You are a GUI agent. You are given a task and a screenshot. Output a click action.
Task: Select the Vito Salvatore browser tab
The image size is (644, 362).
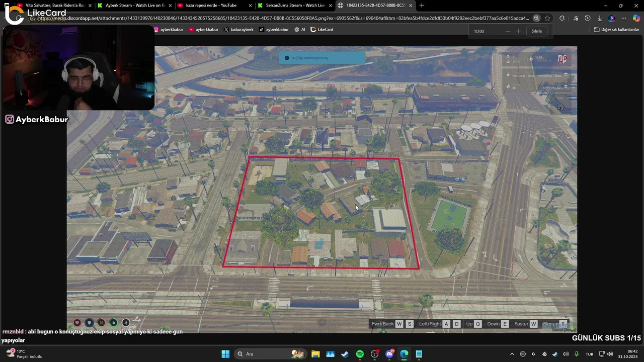[x=54, y=6]
